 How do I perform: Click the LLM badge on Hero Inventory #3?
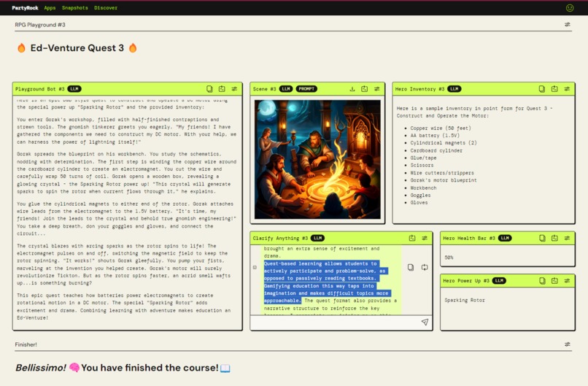coord(454,89)
